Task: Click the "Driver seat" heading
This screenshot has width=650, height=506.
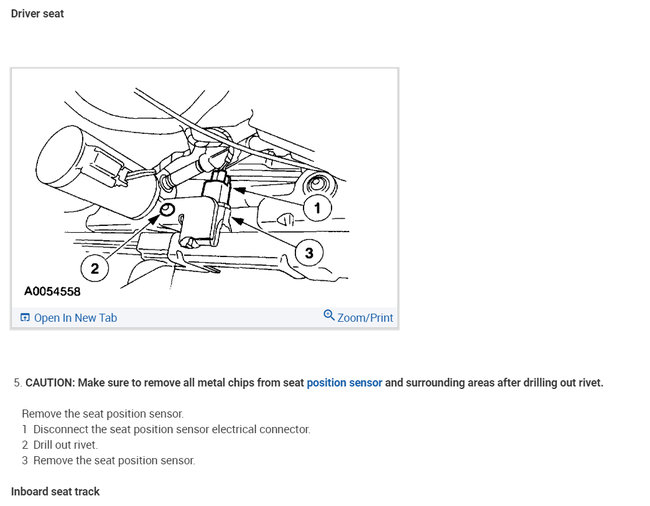Action: click(37, 14)
